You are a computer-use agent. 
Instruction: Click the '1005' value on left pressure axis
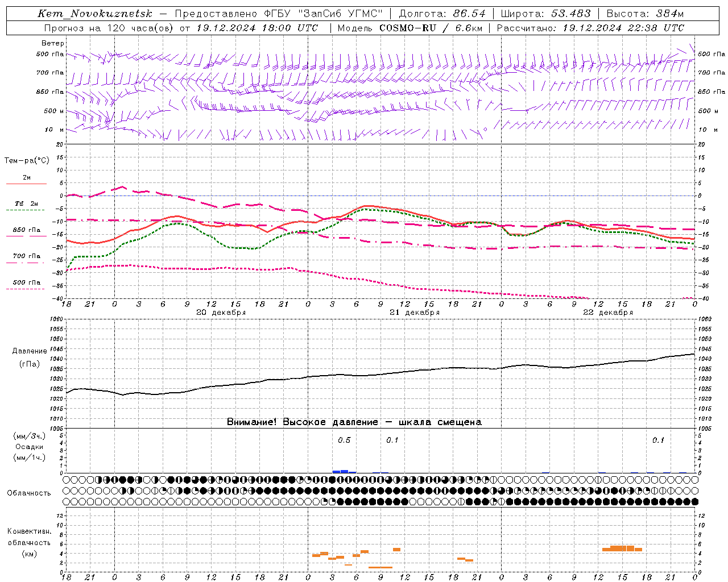pyautogui.click(x=56, y=428)
